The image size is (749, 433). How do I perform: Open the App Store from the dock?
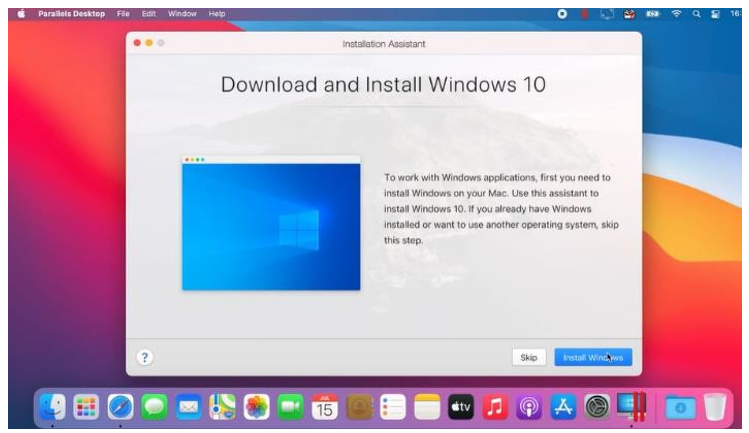[x=563, y=407]
